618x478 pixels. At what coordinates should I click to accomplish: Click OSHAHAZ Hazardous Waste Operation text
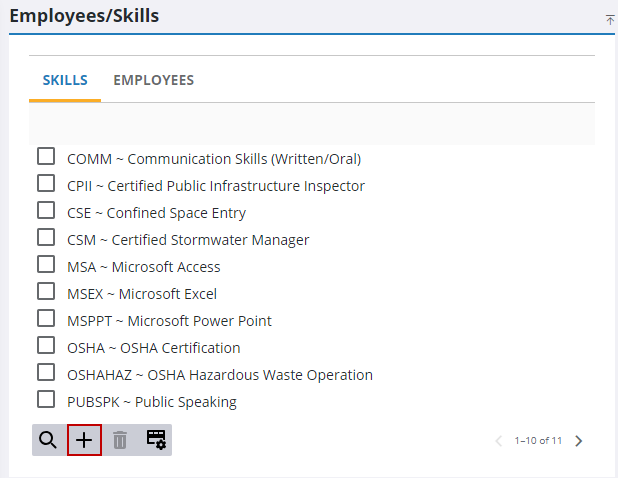(x=220, y=375)
